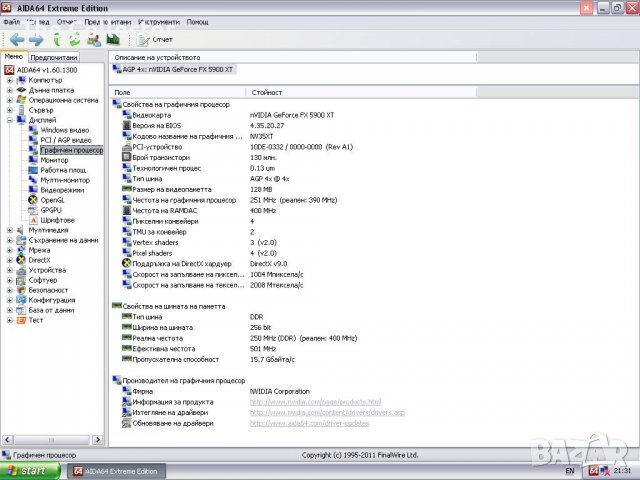Open the Помощ help menu
This screenshot has height=480, width=640.
197,21
